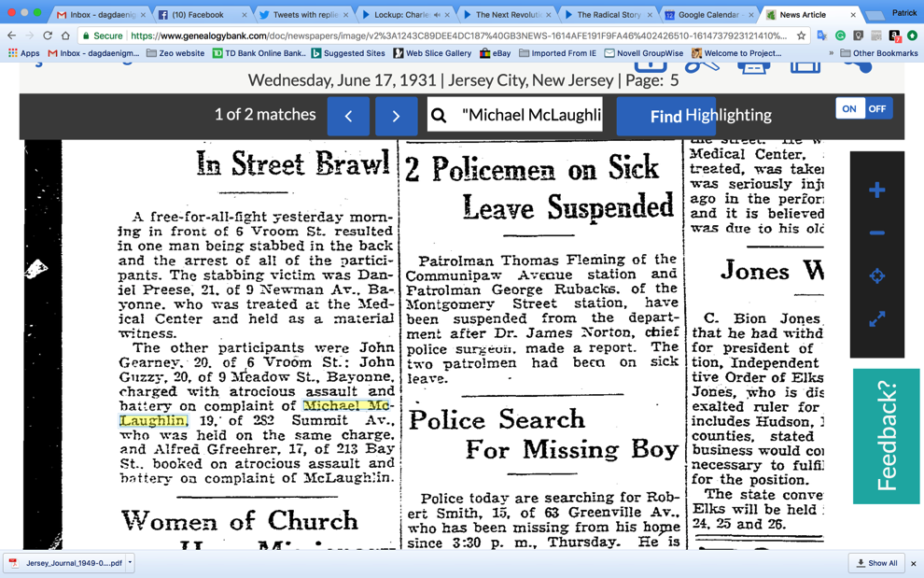924x578 pixels.
Task: Bookmark this page with the star
Action: coord(801,35)
